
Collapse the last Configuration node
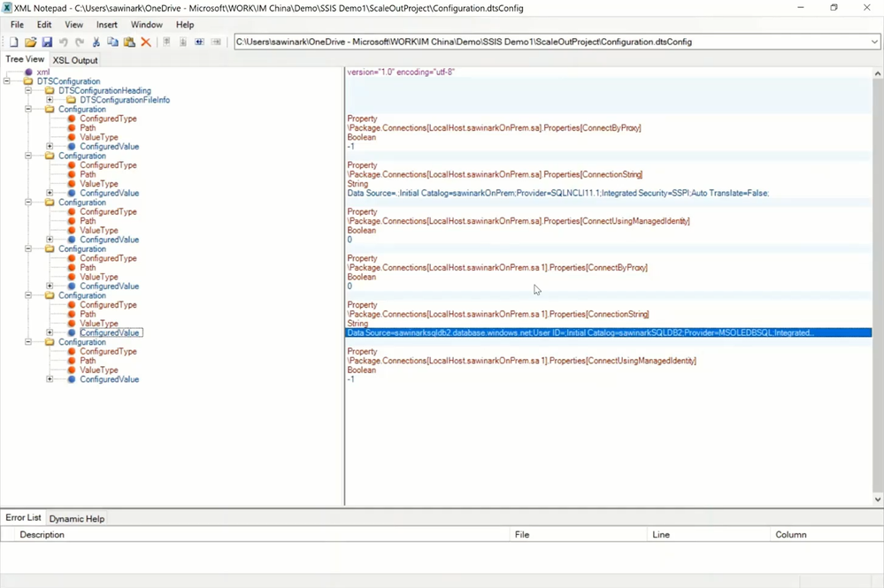(x=28, y=342)
